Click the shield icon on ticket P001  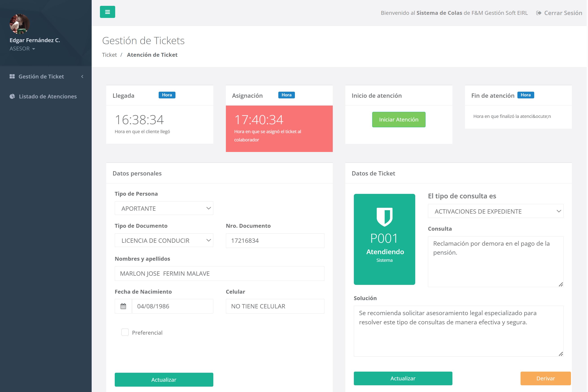[x=384, y=217]
